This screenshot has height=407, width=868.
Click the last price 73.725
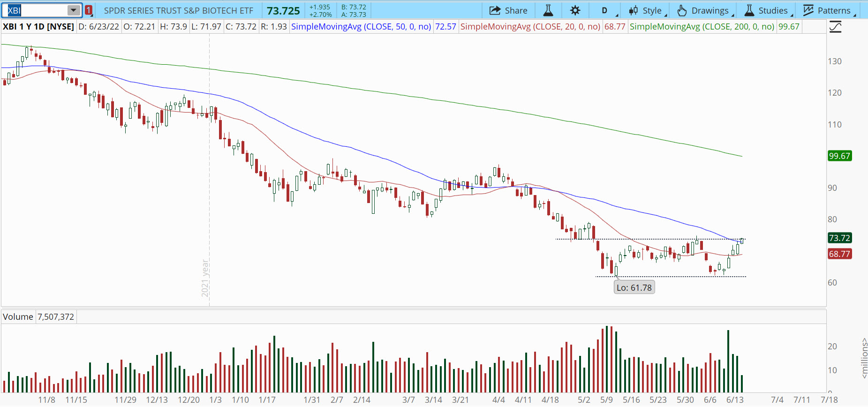[283, 11]
